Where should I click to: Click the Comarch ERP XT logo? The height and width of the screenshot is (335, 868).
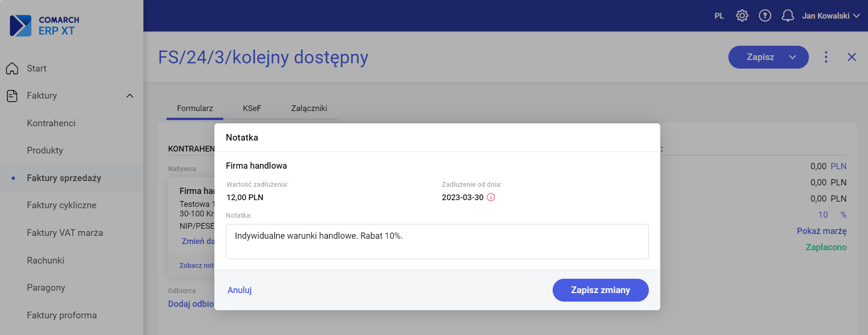pos(44,26)
